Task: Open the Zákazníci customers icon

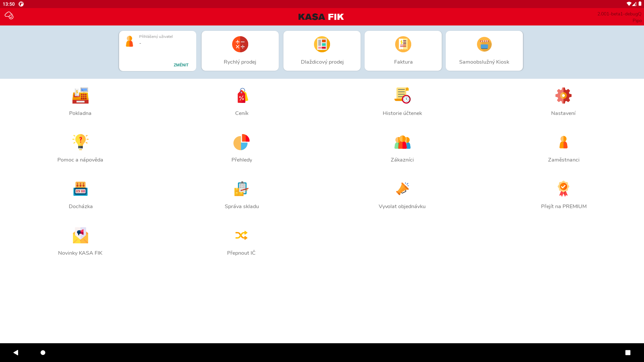Action: point(402,142)
